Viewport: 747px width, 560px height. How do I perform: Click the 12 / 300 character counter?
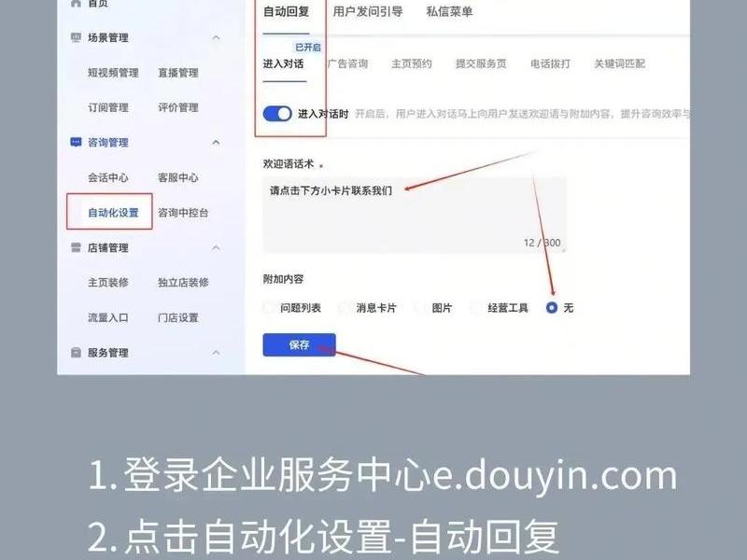543,243
